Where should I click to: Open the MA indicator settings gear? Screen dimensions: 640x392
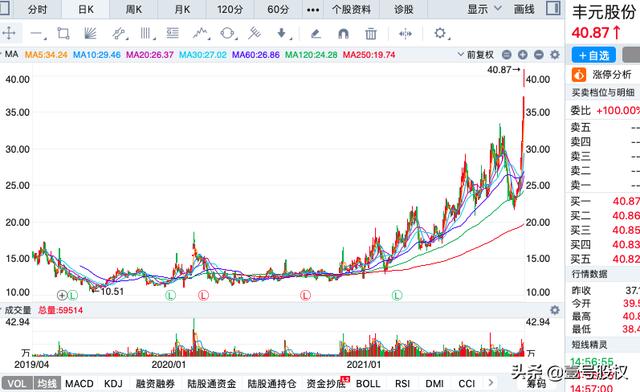tap(555, 54)
